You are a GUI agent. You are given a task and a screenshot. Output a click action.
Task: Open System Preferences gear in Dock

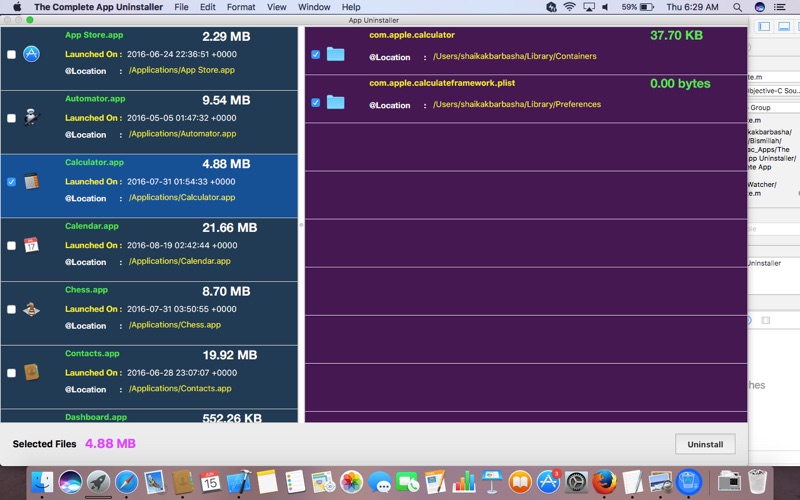pos(577,482)
